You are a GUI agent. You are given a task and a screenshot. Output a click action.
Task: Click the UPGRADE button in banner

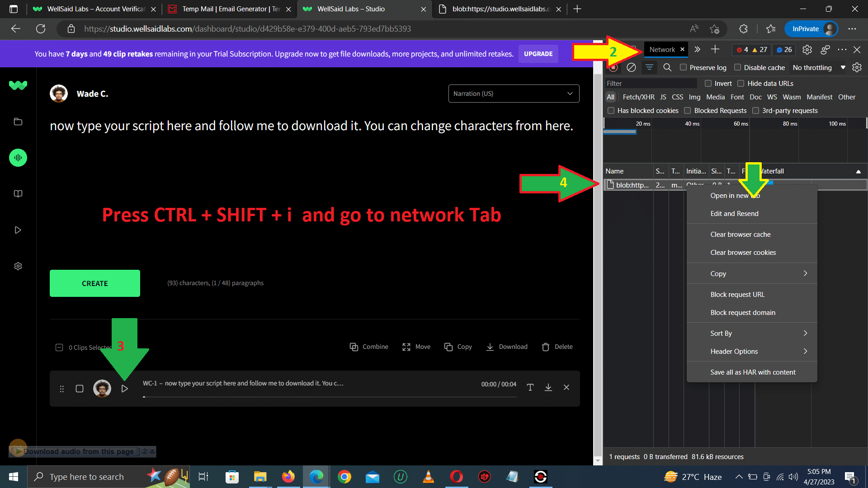(538, 54)
